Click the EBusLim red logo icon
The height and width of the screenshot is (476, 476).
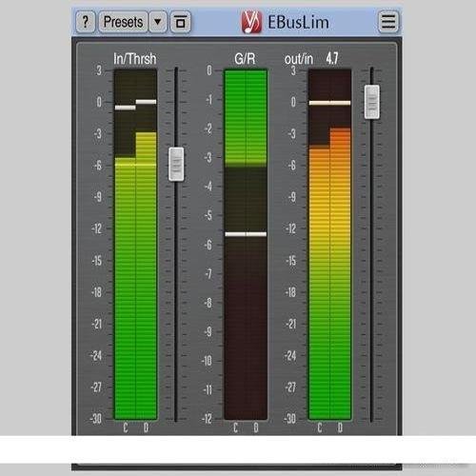251,22
